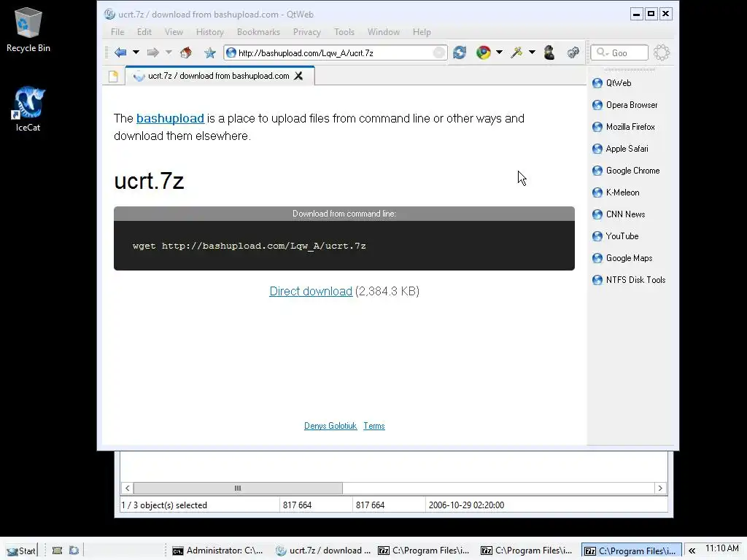
Task: Switch to ucrt.7z download taskbar button
Action: coord(323,551)
